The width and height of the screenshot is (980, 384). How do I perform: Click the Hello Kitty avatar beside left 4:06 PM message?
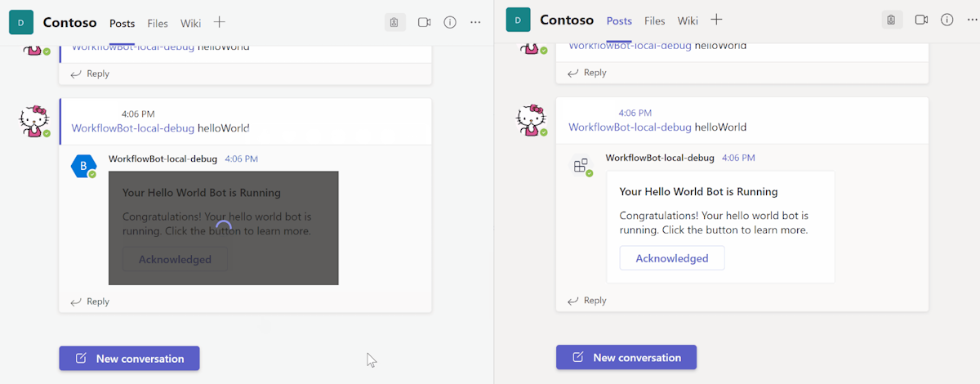click(x=33, y=121)
